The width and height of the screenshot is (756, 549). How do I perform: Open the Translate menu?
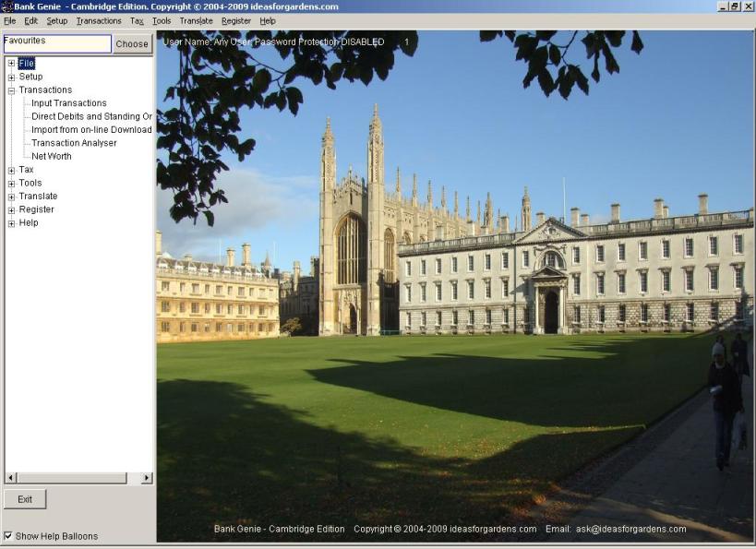(197, 20)
